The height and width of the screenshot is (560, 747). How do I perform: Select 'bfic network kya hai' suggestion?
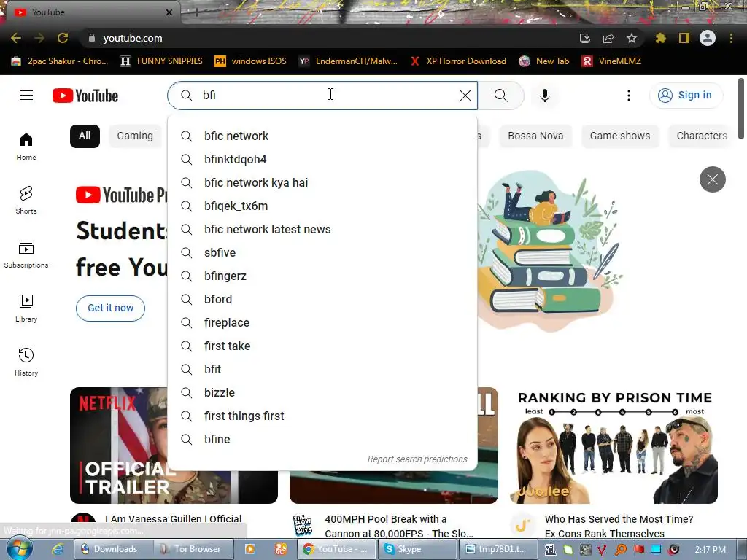(322, 182)
